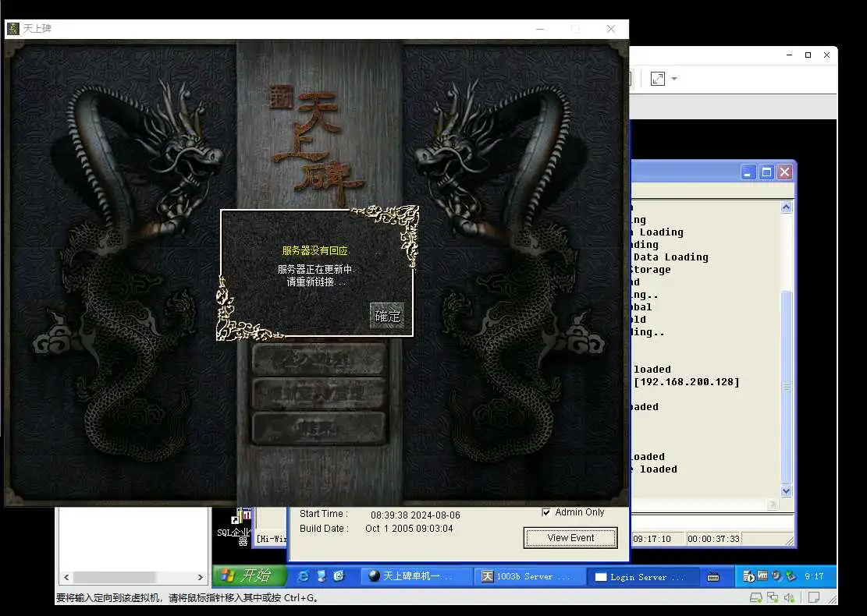The image size is (867, 616).
Task: Switch to the 1003b Server taskbar item
Action: 528,576
